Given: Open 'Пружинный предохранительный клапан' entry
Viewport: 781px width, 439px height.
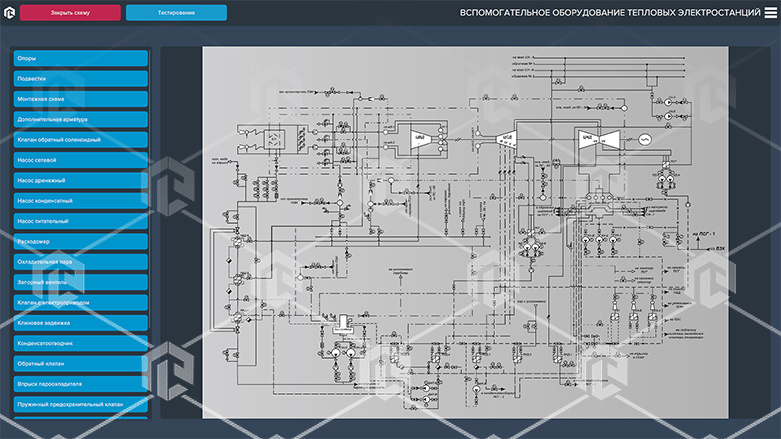Looking at the screenshot, I should (81, 404).
